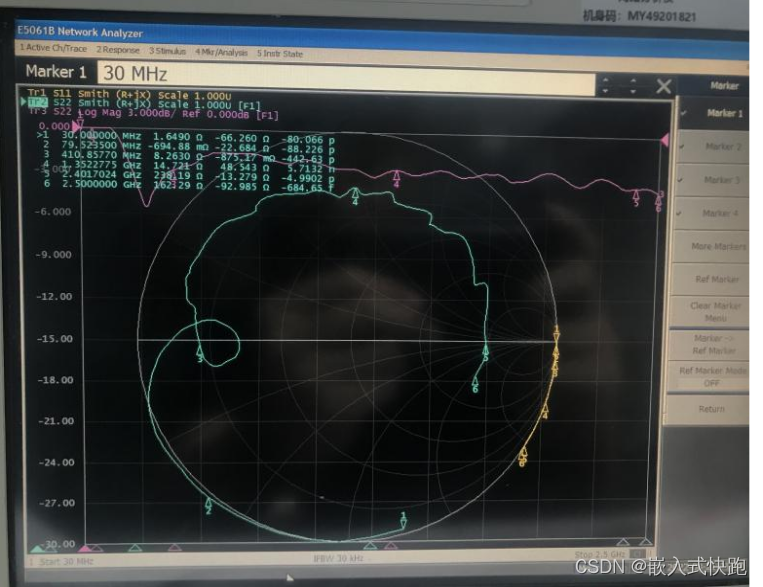Open the 2 Response menu
This screenshot has height=587, width=763.
(118, 50)
